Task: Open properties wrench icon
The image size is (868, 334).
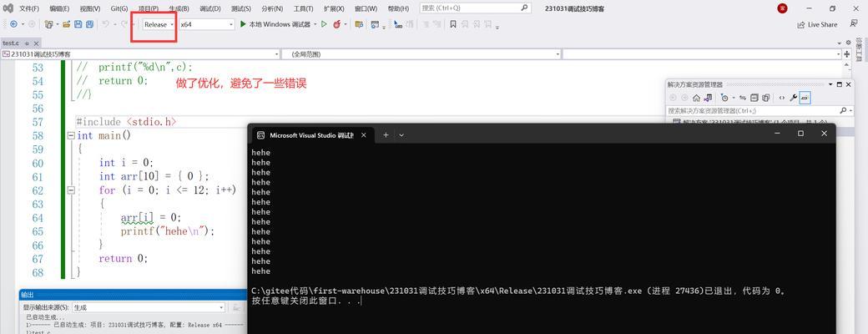Action: pyautogui.click(x=793, y=98)
